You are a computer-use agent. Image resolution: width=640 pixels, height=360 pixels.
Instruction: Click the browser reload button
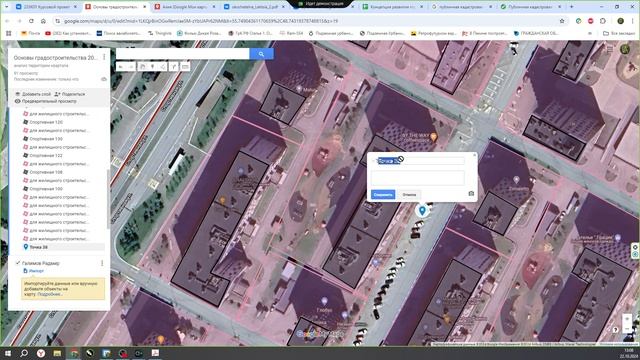31,21
